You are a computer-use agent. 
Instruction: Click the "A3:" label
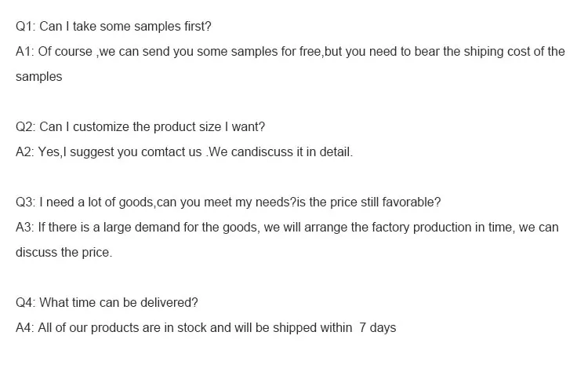click(25, 228)
